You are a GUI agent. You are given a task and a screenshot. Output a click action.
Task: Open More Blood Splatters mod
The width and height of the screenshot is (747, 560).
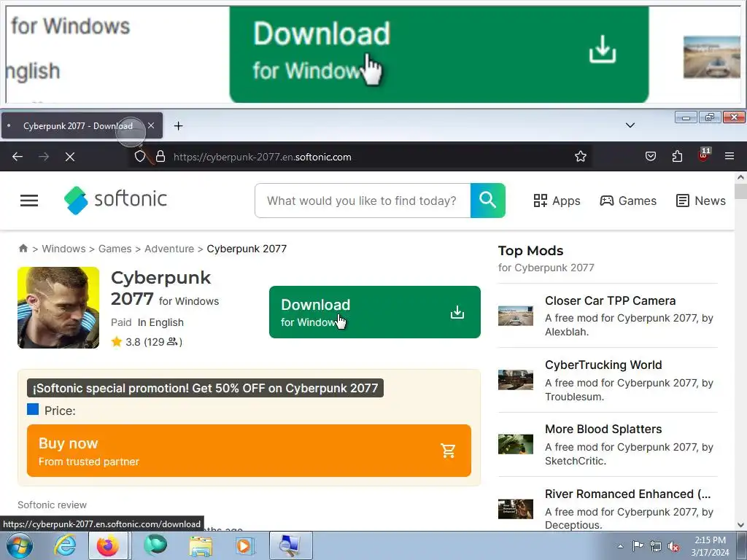603,429
